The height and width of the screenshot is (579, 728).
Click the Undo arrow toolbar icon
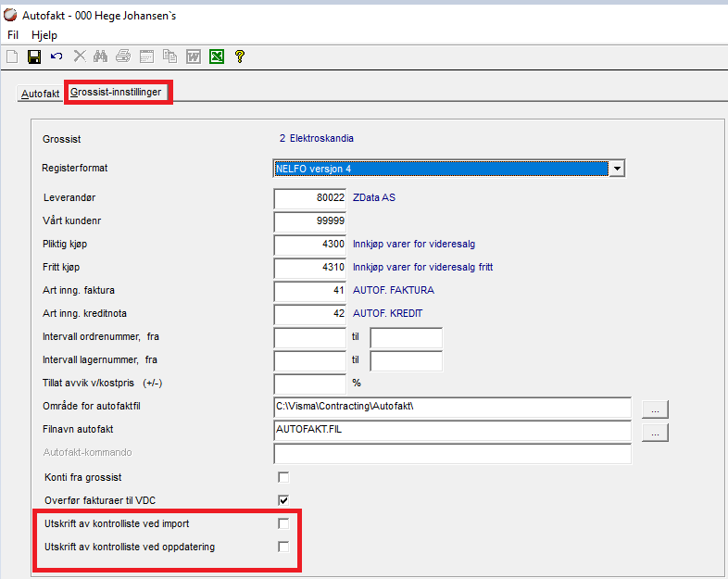click(56, 57)
